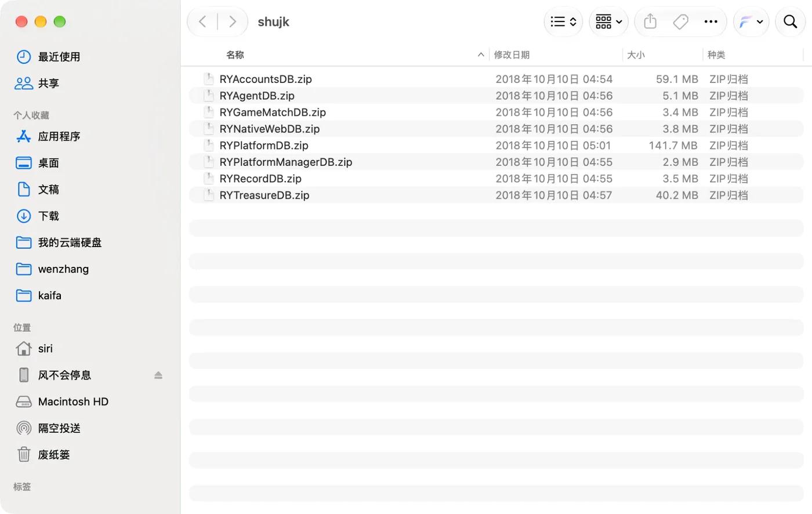Image resolution: width=812 pixels, height=514 pixels.
Task: Open the group-by grid dropdown
Action: coord(608,22)
